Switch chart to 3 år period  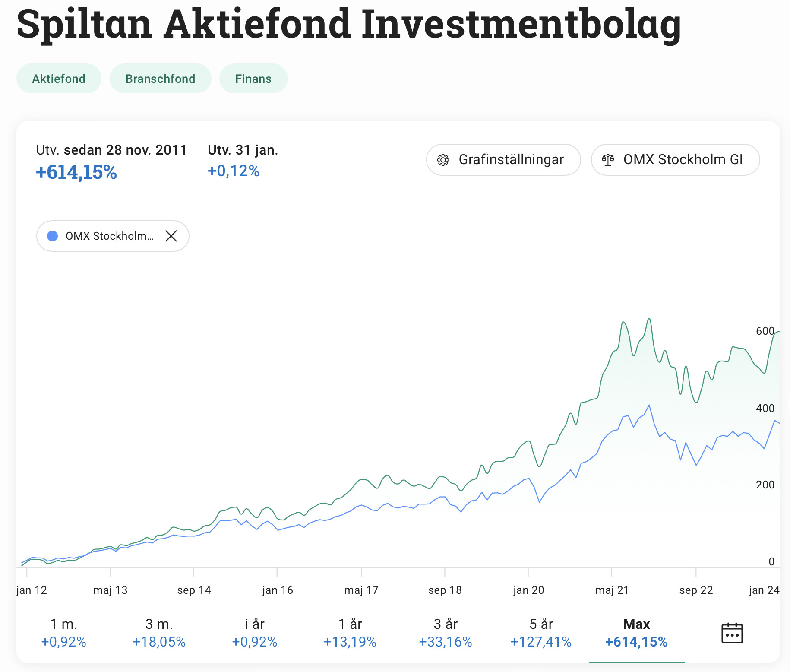point(445,633)
